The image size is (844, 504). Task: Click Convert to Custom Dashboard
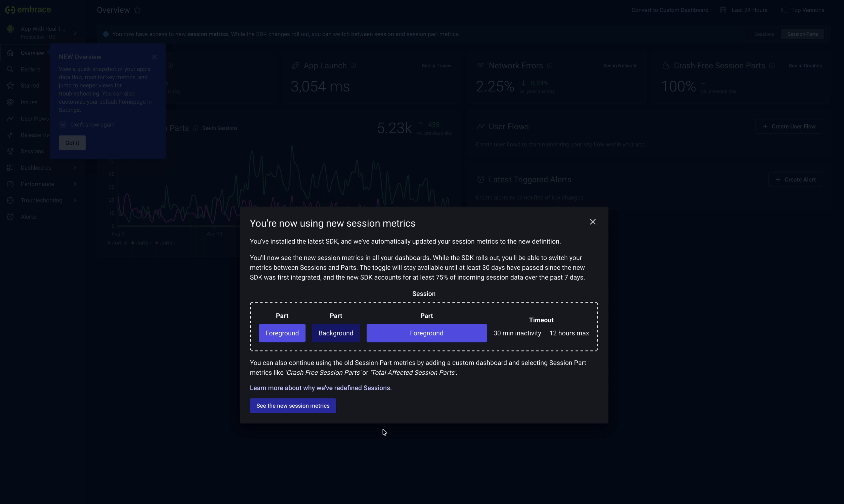tap(670, 10)
